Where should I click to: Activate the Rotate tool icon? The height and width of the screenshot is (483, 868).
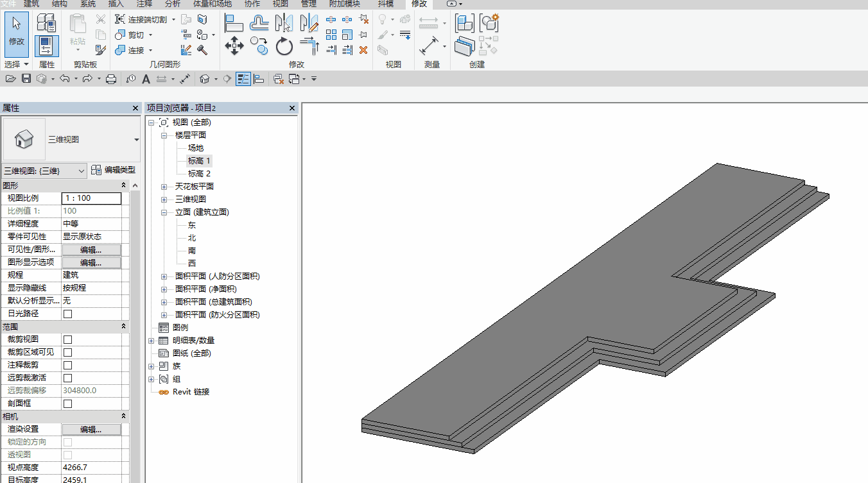tap(284, 46)
